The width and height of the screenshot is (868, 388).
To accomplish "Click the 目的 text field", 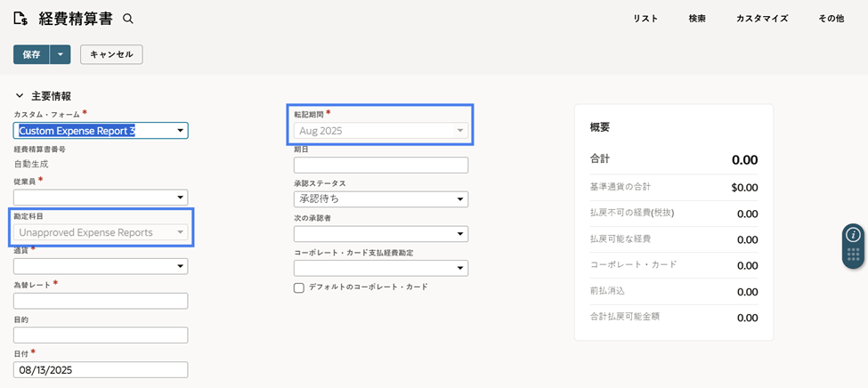I will click(101, 335).
